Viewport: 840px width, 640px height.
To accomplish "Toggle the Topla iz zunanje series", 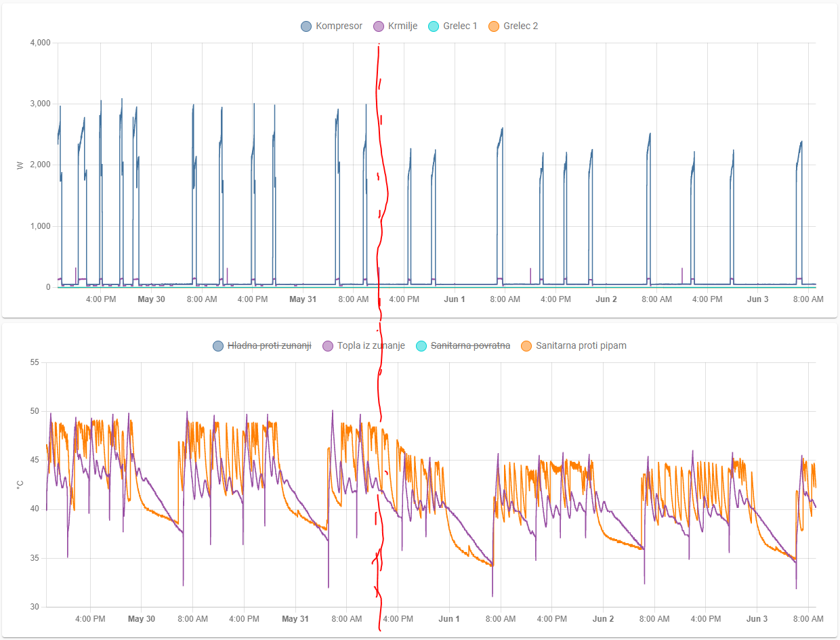I will click(371, 346).
